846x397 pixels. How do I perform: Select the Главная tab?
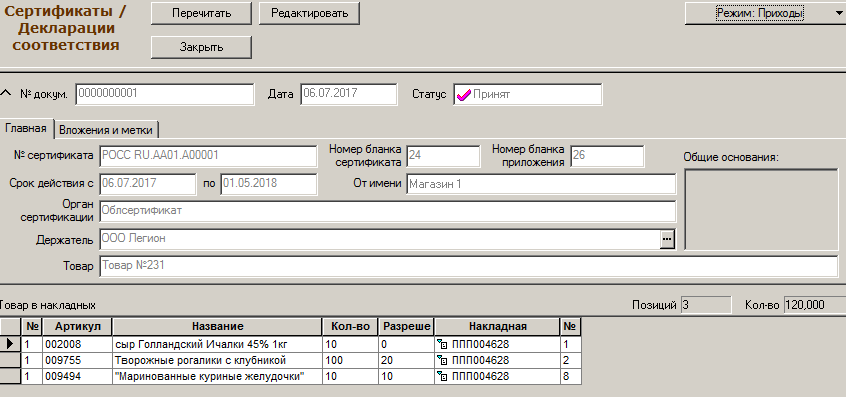[x=26, y=128]
